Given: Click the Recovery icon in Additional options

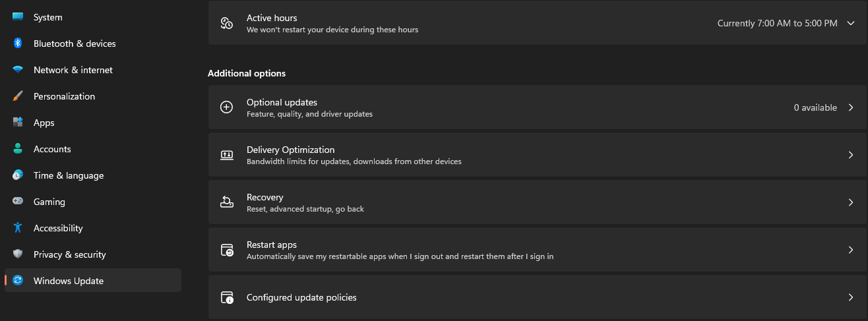Looking at the screenshot, I should click(x=226, y=202).
